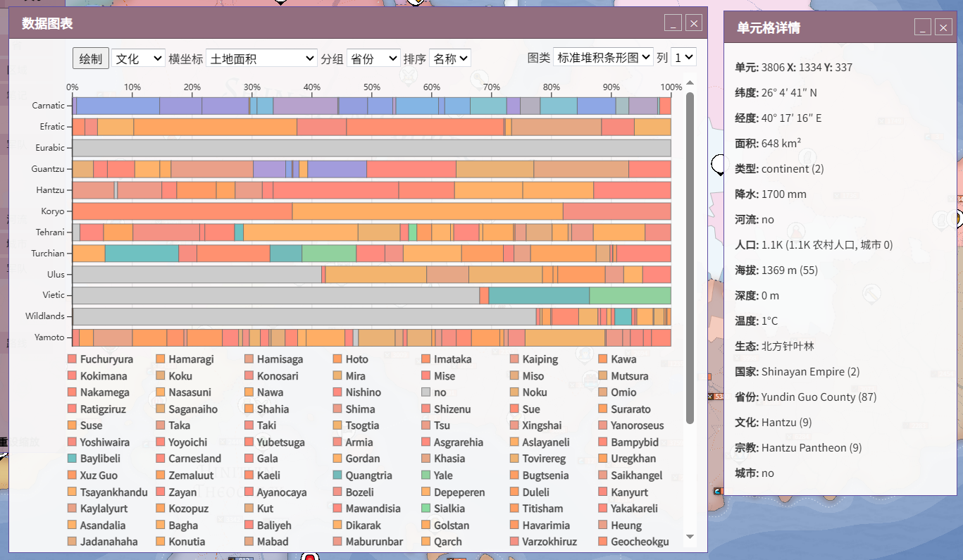Close the 数据图表 dialog
Screen dimensions: 963x560
tap(694, 23)
